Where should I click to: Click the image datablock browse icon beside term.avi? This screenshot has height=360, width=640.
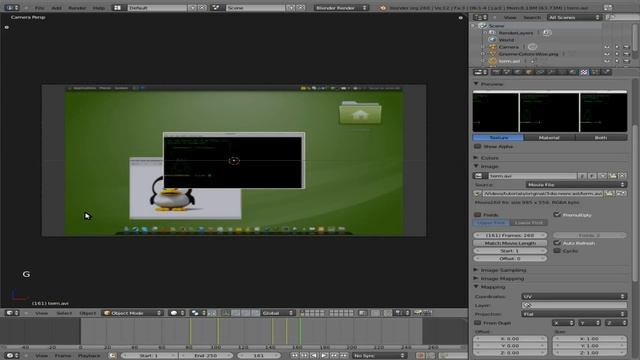480,176
